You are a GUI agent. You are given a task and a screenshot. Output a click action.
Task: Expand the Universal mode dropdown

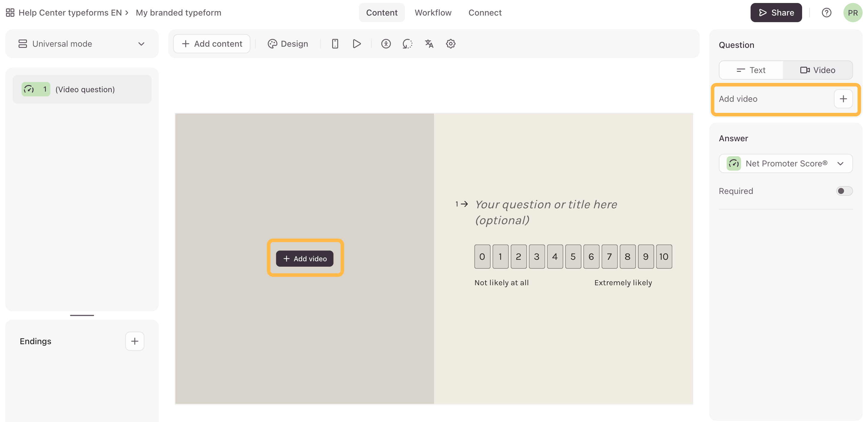(x=82, y=44)
